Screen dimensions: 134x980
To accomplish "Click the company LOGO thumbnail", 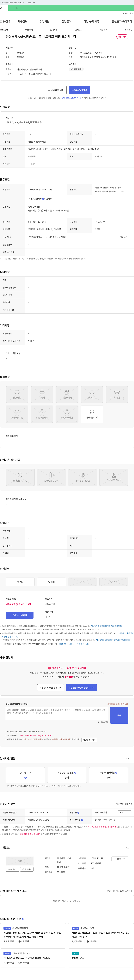I will tap(19, 861).
